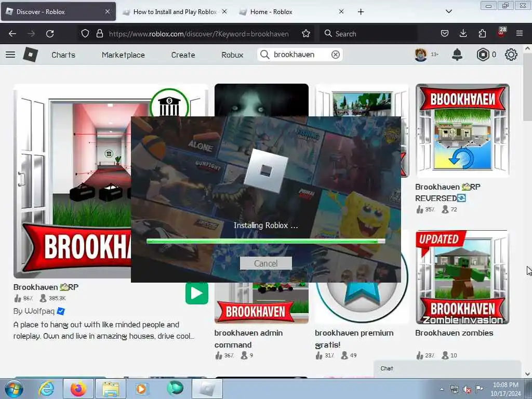The image size is (532, 399).
Task: Open the Roblox notifications bell
Action: point(457,55)
